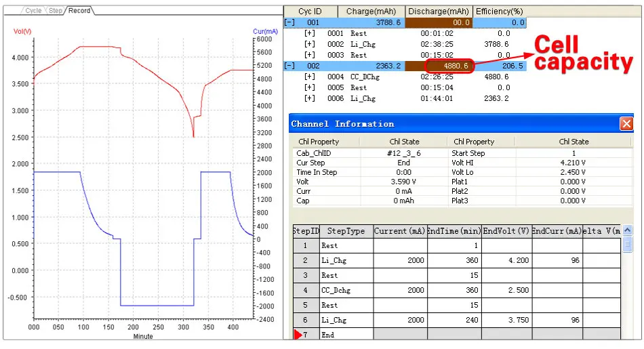This screenshot has width=644, height=349.
Task: Click the StepType column header
Action: 346,231
